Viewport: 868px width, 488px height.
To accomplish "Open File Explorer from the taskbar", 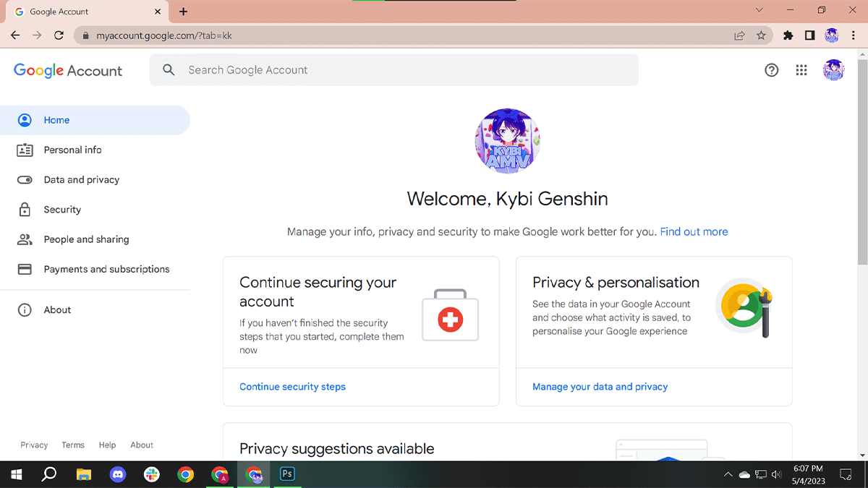I will (84, 474).
